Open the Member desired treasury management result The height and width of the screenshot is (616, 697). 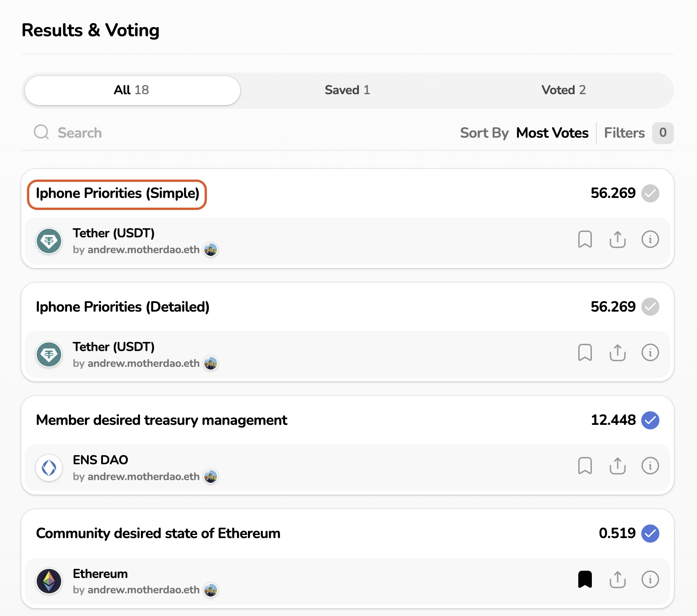tap(162, 420)
